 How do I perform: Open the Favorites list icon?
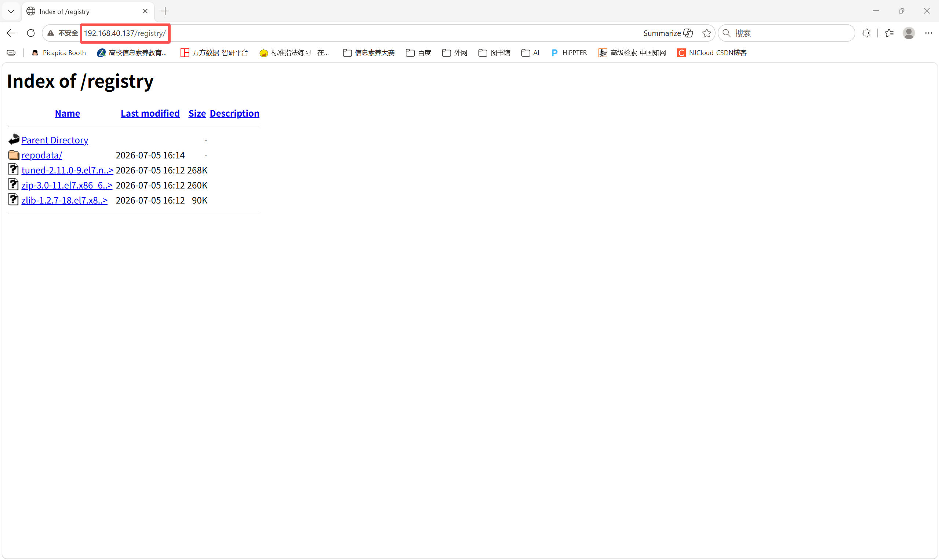tap(889, 33)
